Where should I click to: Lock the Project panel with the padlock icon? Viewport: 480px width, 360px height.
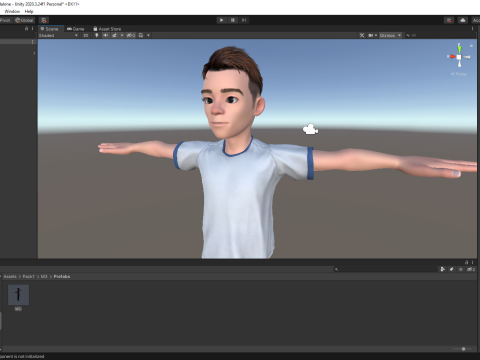pos(466,262)
